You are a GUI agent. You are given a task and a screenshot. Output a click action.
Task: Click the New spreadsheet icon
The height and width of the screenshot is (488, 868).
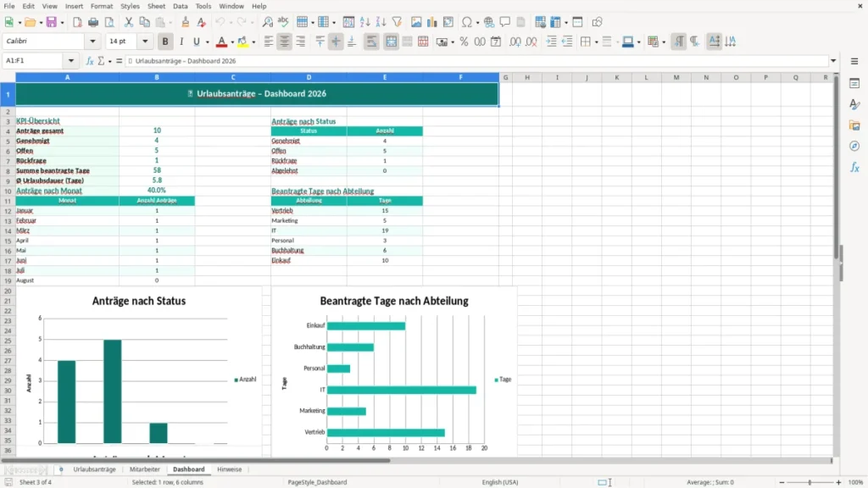coord(8,22)
